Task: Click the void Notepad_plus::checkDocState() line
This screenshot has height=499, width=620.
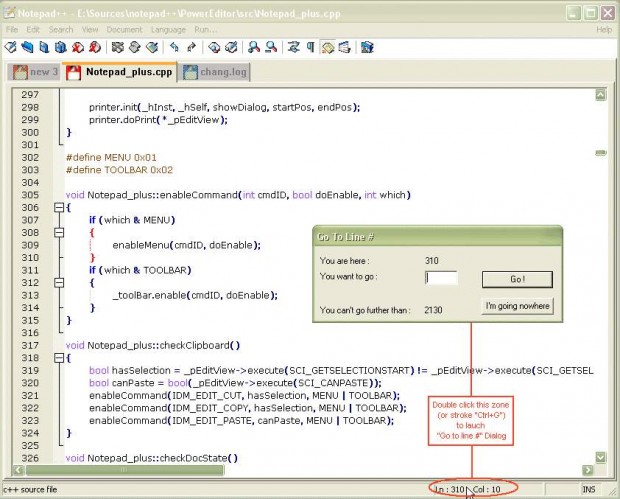Action: (x=151, y=458)
